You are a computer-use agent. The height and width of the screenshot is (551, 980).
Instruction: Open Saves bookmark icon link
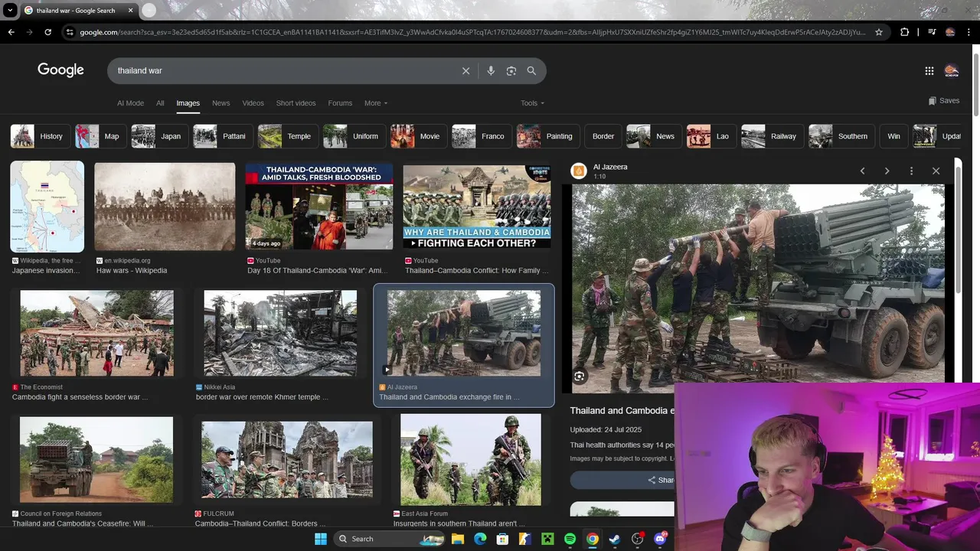943,100
